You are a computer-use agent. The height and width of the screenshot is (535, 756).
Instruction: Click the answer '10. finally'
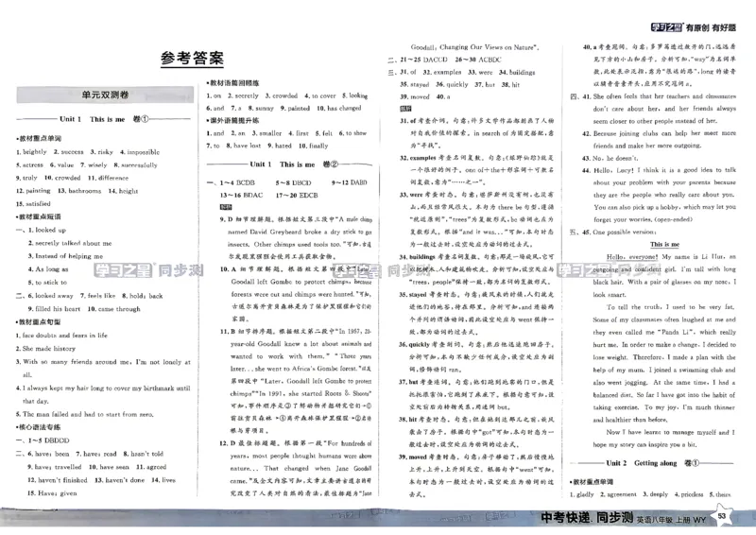(x=314, y=146)
